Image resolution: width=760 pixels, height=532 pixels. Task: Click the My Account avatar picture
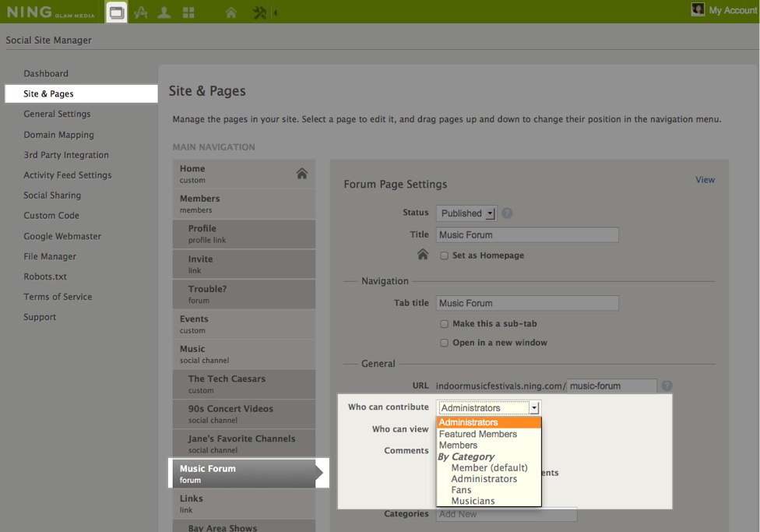click(698, 9)
